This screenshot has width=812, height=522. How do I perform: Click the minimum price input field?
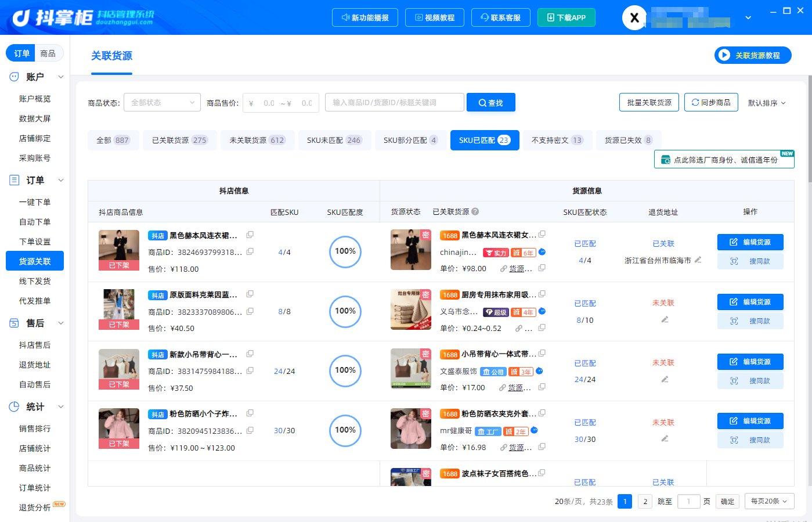269,103
